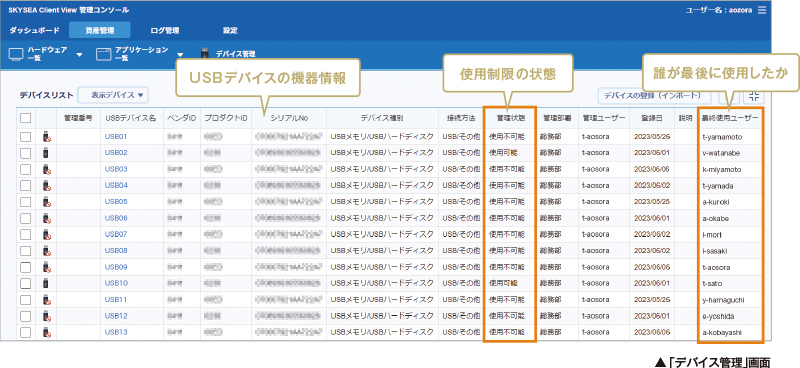This screenshot has width=800, height=368.
Task: Switch to the ログ管理 tab
Action: click(x=165, y=31)
